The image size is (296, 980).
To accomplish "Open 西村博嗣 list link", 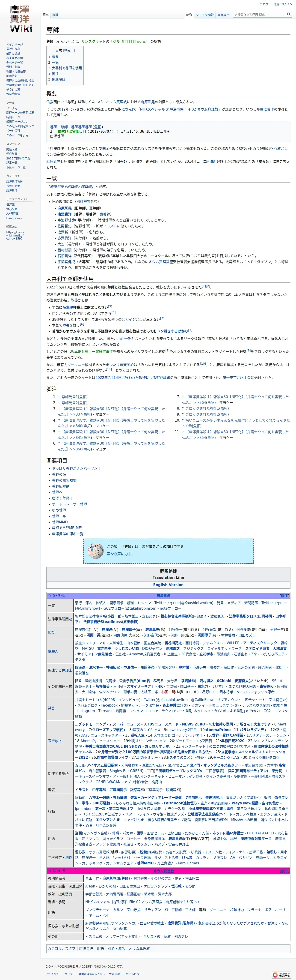I will (64, 250).
